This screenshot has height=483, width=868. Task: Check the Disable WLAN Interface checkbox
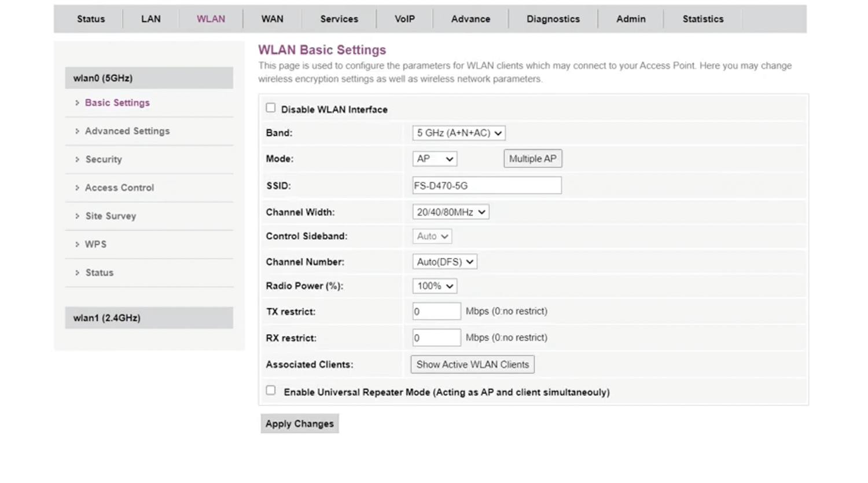[270, 108]
